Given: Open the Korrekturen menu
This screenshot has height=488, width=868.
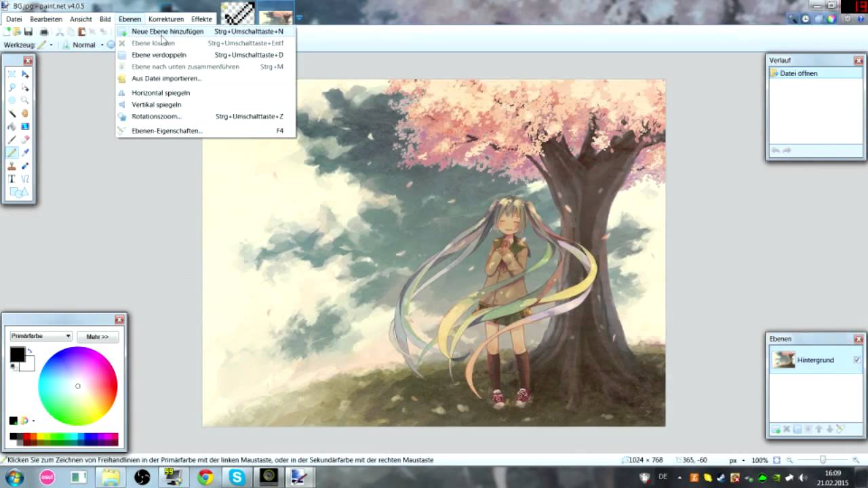Looking at the screenshot, I should click(166, 19).
